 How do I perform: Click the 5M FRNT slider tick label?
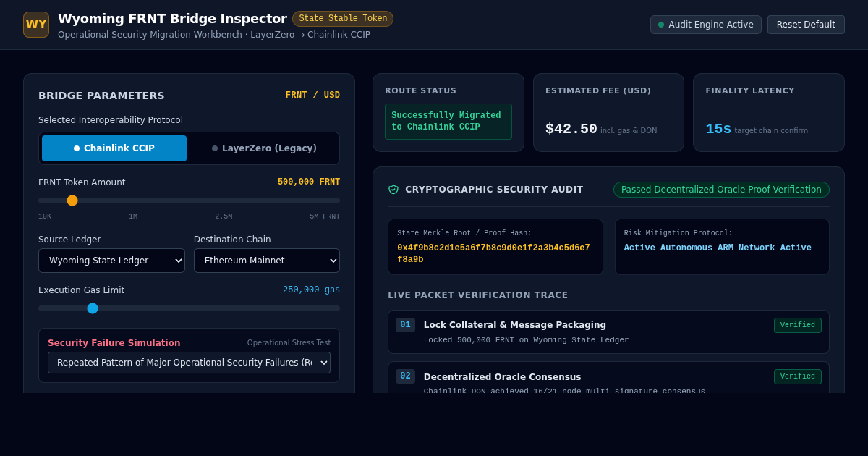[325, 216]
